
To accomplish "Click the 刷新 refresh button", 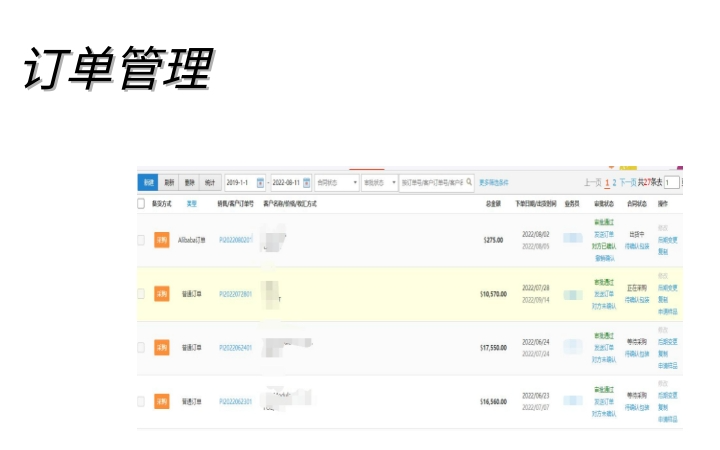I will pyautogui.click(x=169, y=182).
